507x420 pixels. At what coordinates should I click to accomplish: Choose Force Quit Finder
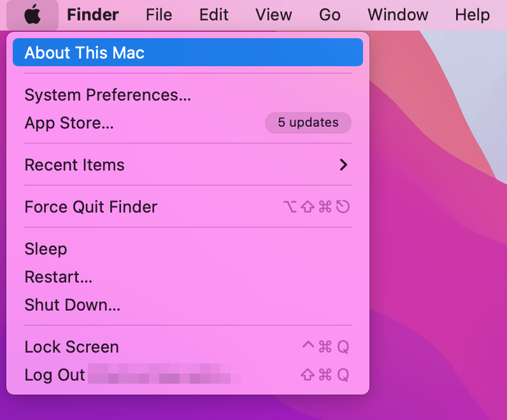pos(188,207)
